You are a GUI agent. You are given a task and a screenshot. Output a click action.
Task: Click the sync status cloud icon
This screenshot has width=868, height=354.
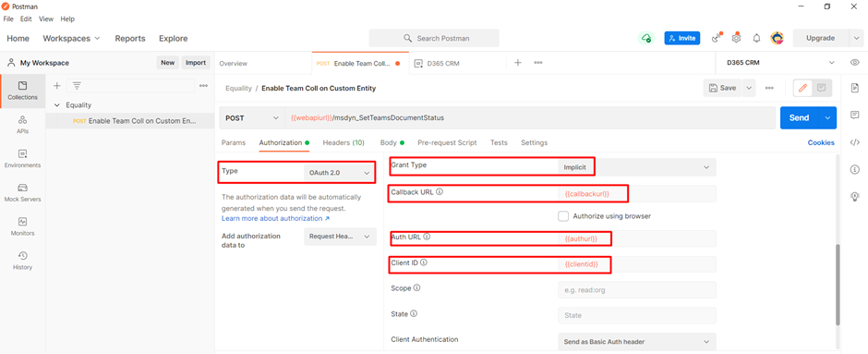click(x=646, y=38)
